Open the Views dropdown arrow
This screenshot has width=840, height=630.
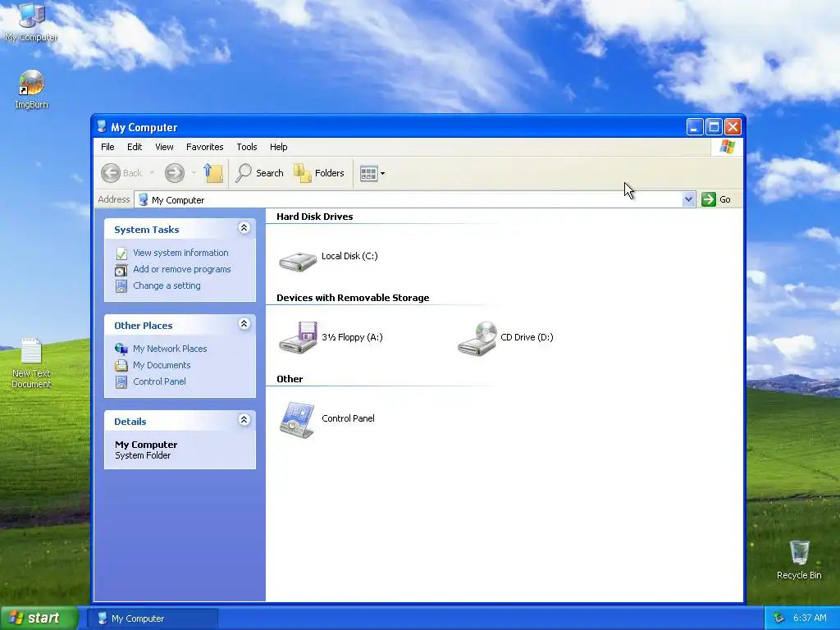click(x=382, y=174)
